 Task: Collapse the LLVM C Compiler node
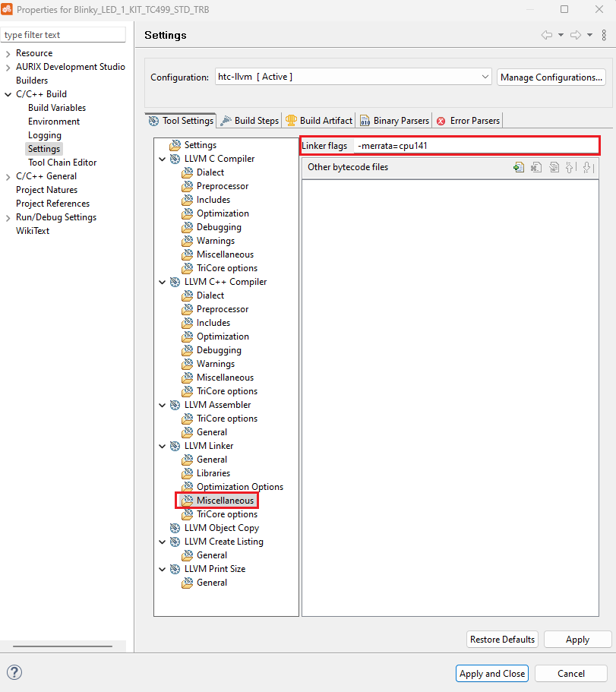coord(163,159)
